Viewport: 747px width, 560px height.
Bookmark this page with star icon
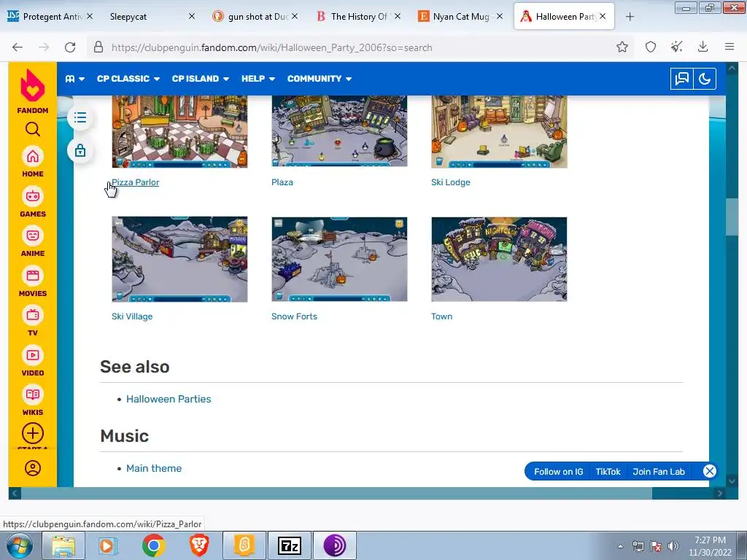pyautogui.click(x=622, y=47)
